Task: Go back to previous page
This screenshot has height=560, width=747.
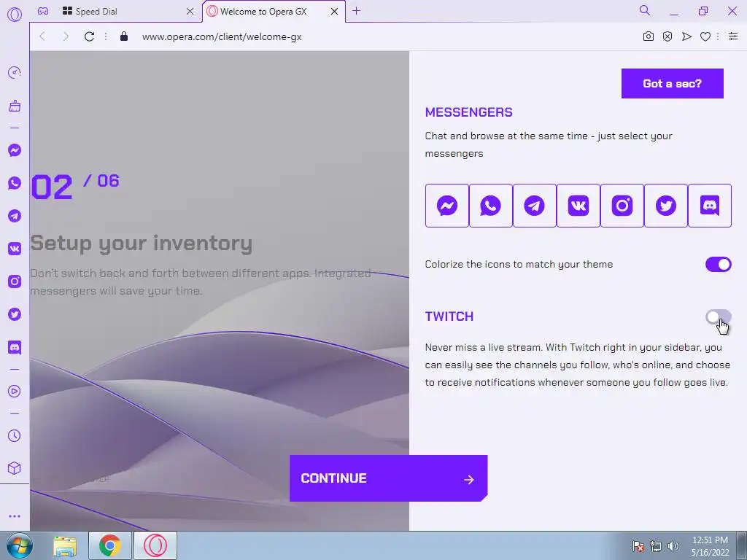Action: pos(42,36)
